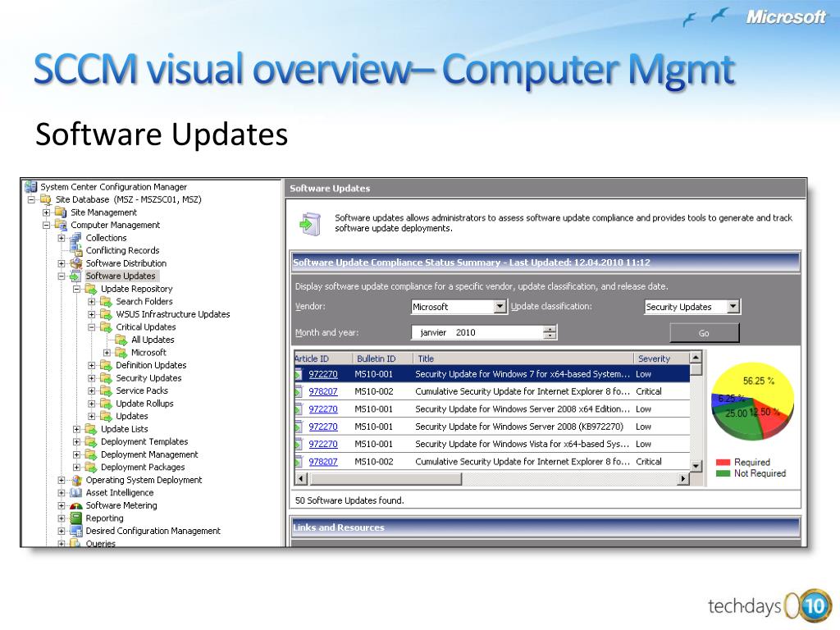The width and height of the screenshot is (840, 630).
Task: Click the Software Updates green arrow icon
Action: click(76, 276)
